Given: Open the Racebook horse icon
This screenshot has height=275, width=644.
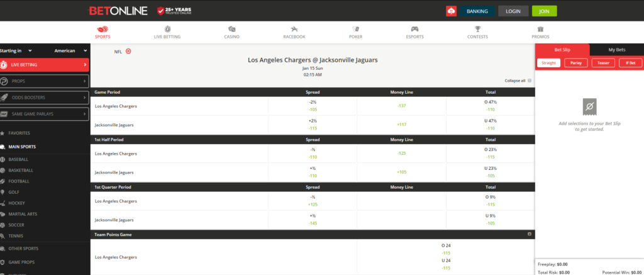Looking at the screenshot, I should [x=294, y=29].
